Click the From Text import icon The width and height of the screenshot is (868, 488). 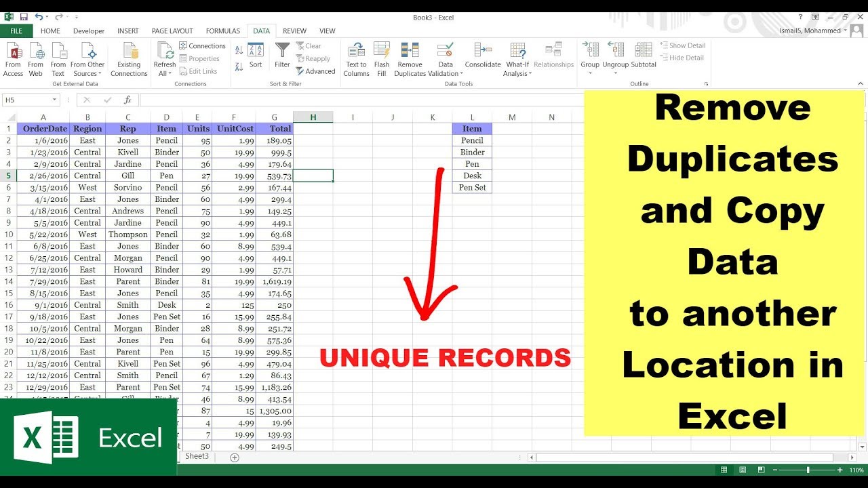[x=58, y=52]
